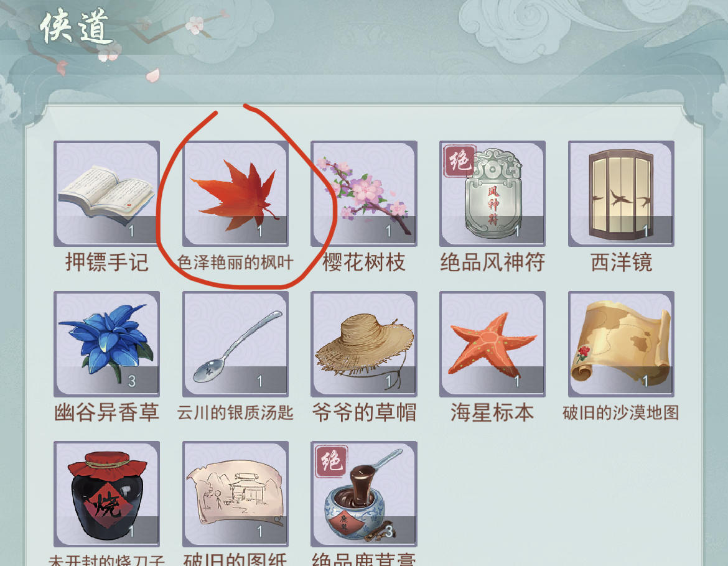Open the 绝品风神符 jade talisman item

pyautogui.click(x=493, y=193)
